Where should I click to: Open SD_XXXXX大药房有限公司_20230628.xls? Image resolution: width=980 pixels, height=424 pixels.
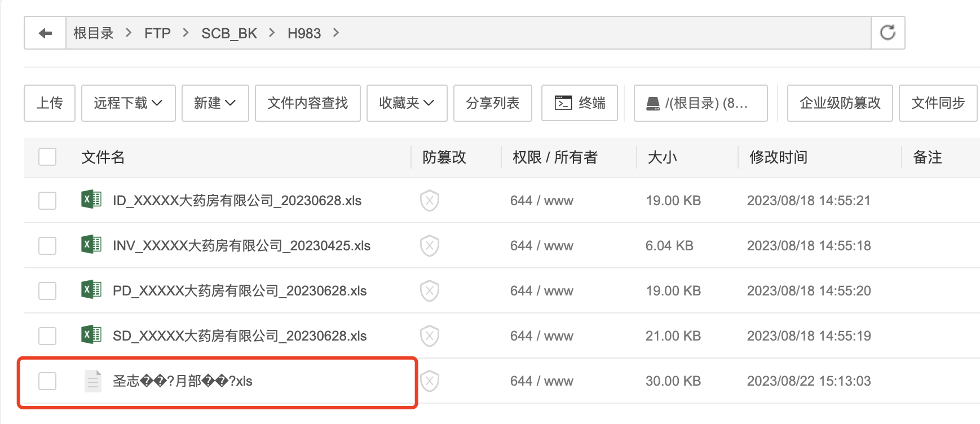[x=240, y=336]
